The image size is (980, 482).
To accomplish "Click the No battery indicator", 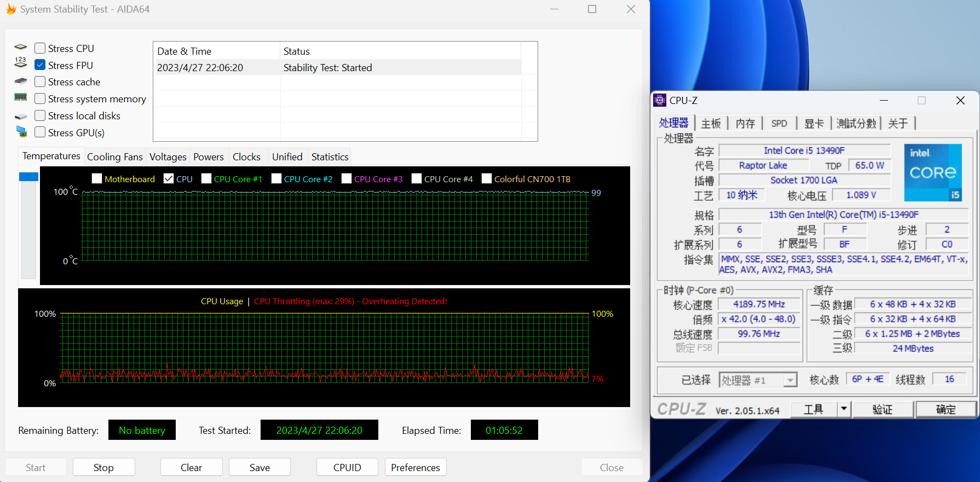I will (142, 430).
